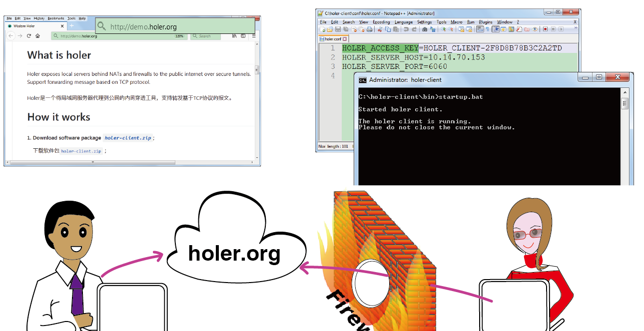Click Cut scissors icon in Notepad++

(x=380, y=29)
